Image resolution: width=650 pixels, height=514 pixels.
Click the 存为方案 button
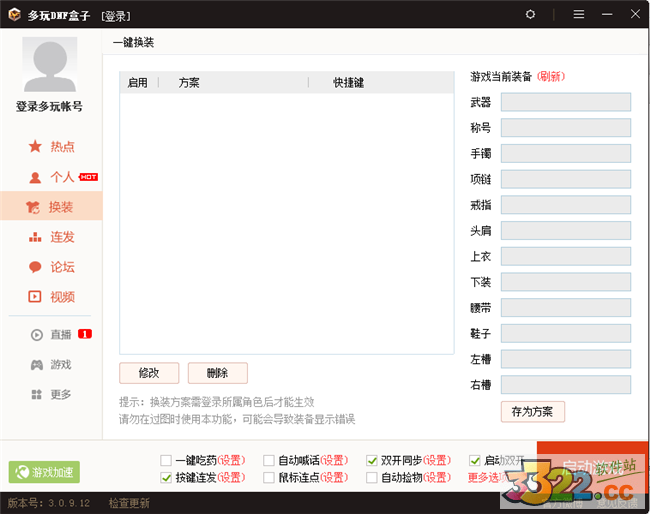point(533,412)
